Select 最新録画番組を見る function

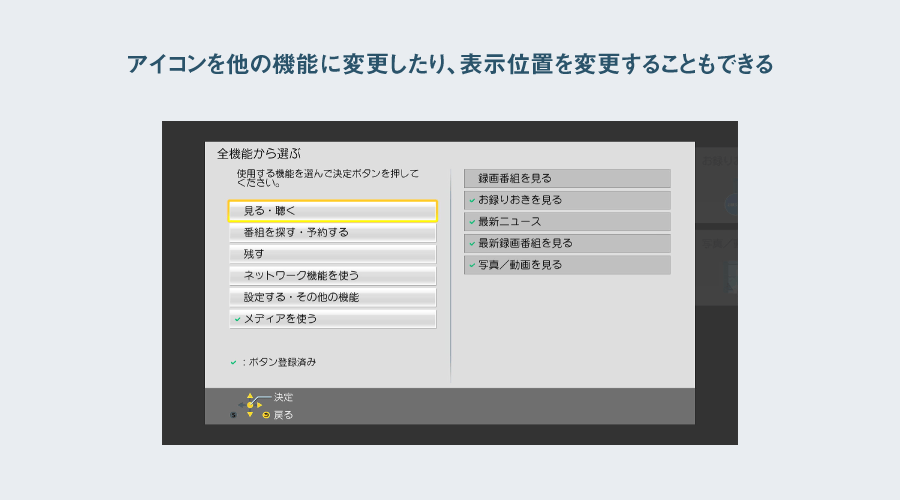click(567, 243)
